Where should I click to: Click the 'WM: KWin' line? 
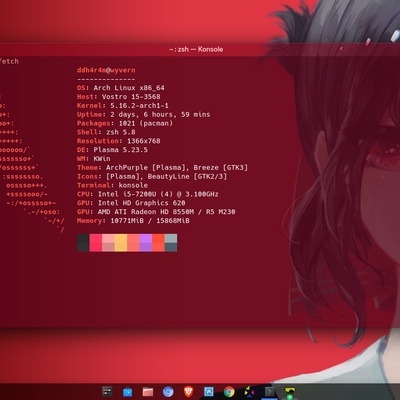point(94,159)
